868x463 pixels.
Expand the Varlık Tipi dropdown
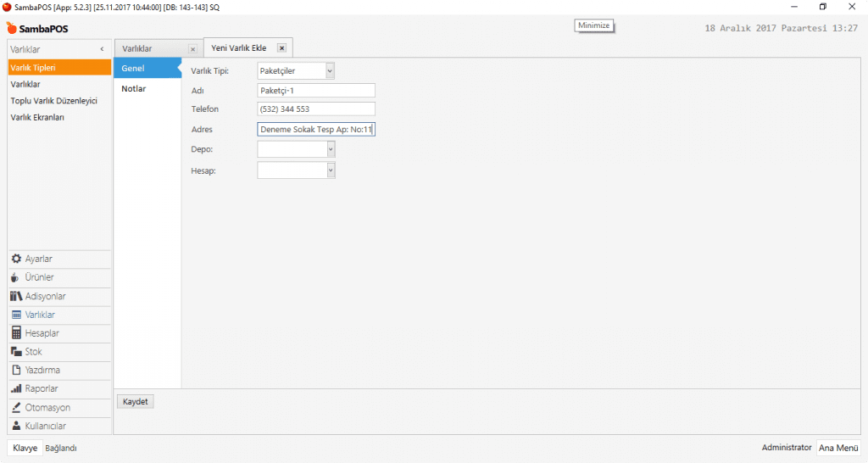click(330, 71)
